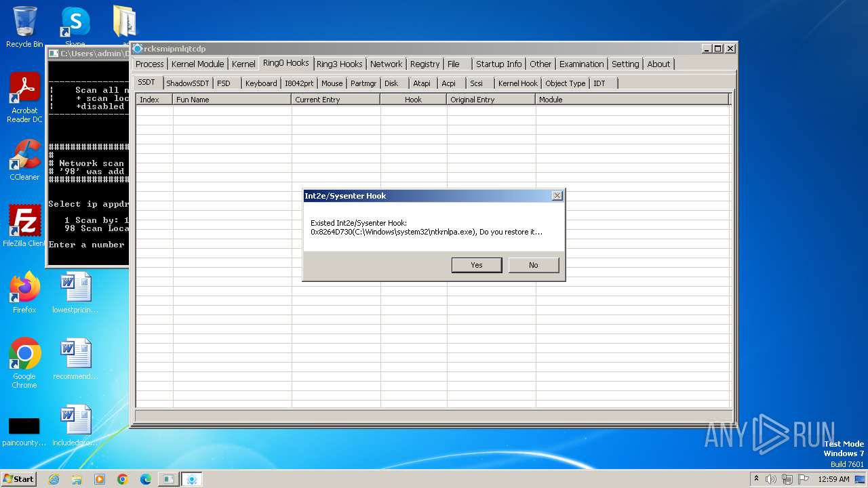Open the lowestpricin... Word document
Screen dimensions: 868x488
(75, 293)
